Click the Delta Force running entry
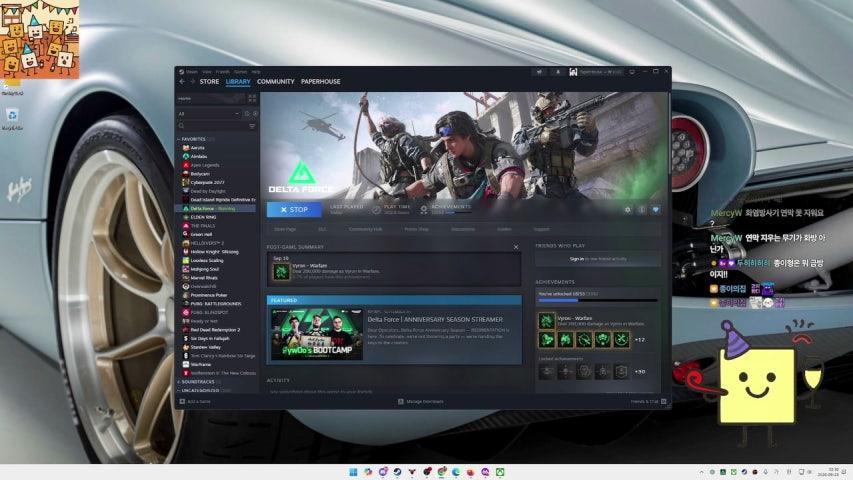 (215, 208)
